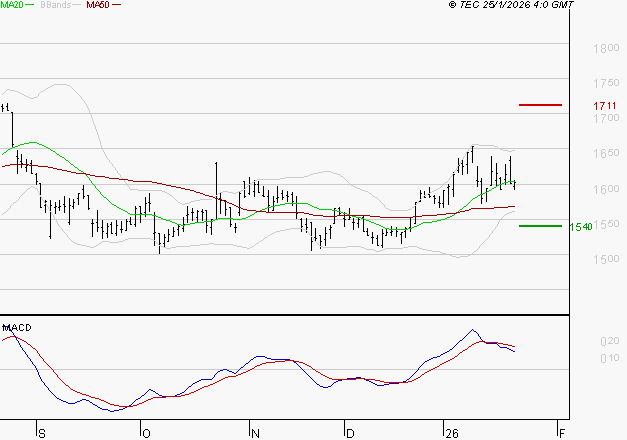The width and height of the screenshot is (627, 440).
Task: Click the MA20 legend label
Action: pyautogui.click(x=12, y=4)
